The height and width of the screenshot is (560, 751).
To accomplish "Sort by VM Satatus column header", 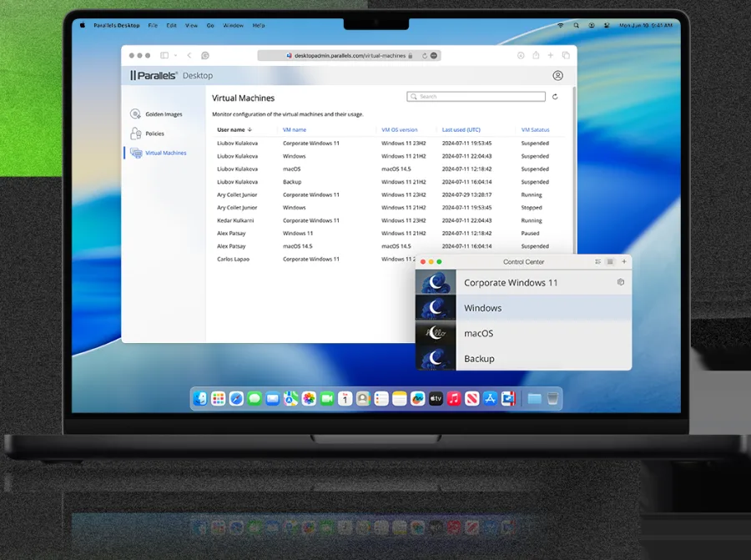I will click(x=536, y=130).
